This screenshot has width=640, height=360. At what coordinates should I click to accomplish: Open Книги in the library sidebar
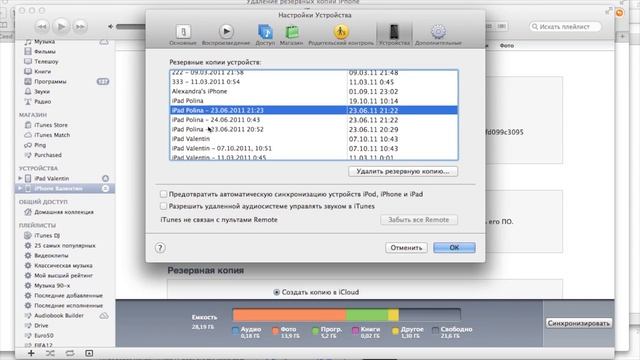[42, 71]
